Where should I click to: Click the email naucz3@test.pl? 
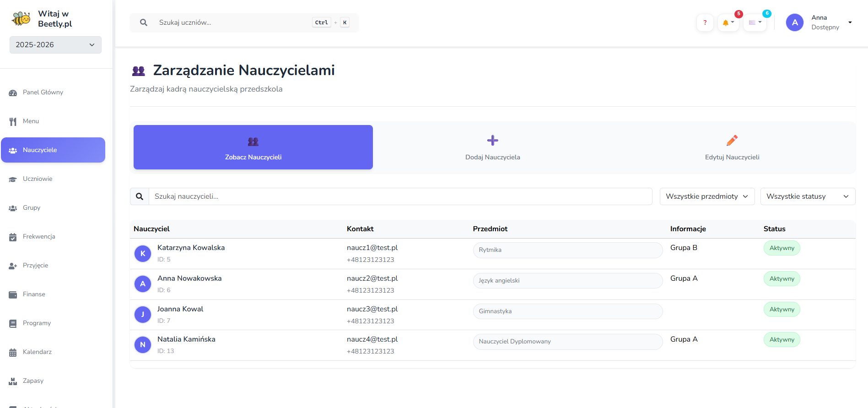[372, 309]
